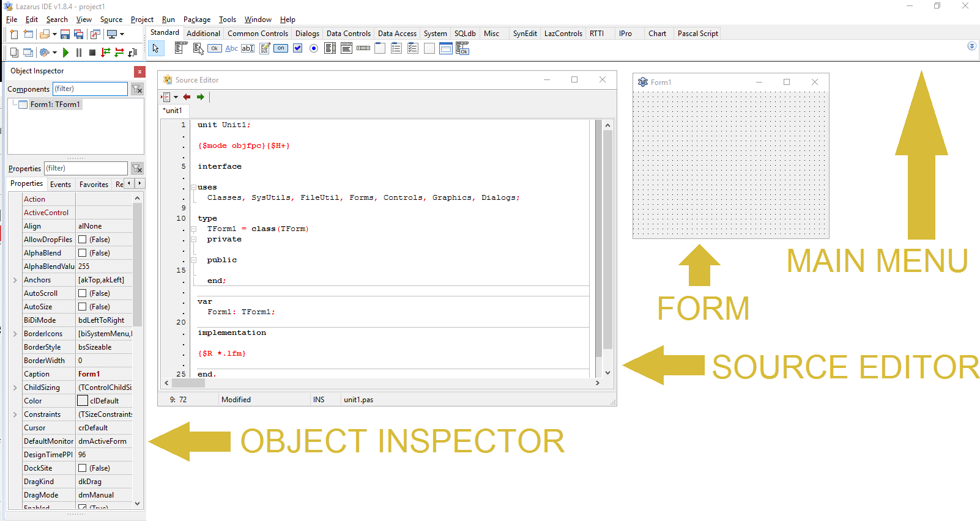The image size is (980, 522).
Task: Select the pointer selection tool in palette
Action: pos(156,48)
